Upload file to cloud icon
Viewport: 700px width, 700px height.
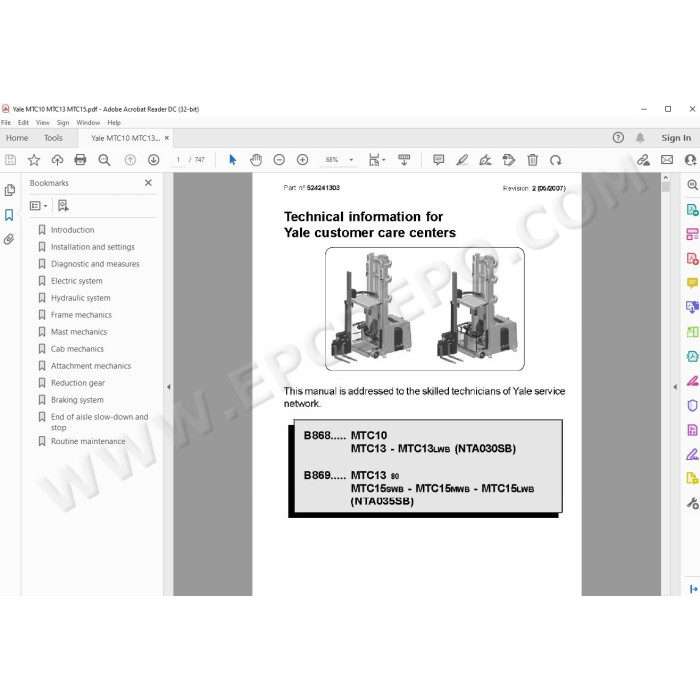(57, 160)
